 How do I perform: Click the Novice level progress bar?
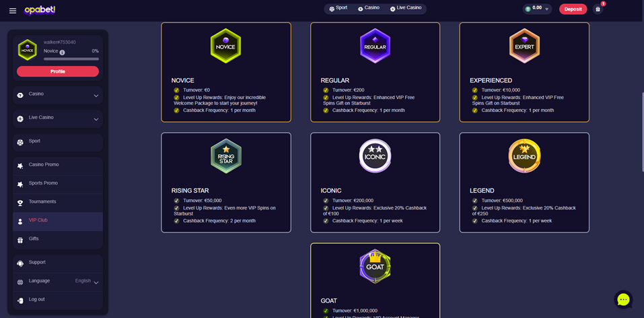coord(71,59)
